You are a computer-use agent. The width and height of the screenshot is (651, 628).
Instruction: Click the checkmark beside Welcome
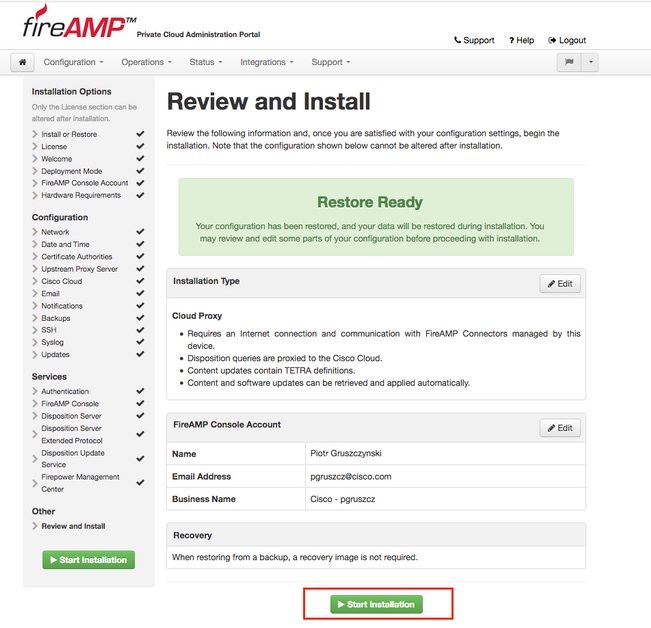140,159
